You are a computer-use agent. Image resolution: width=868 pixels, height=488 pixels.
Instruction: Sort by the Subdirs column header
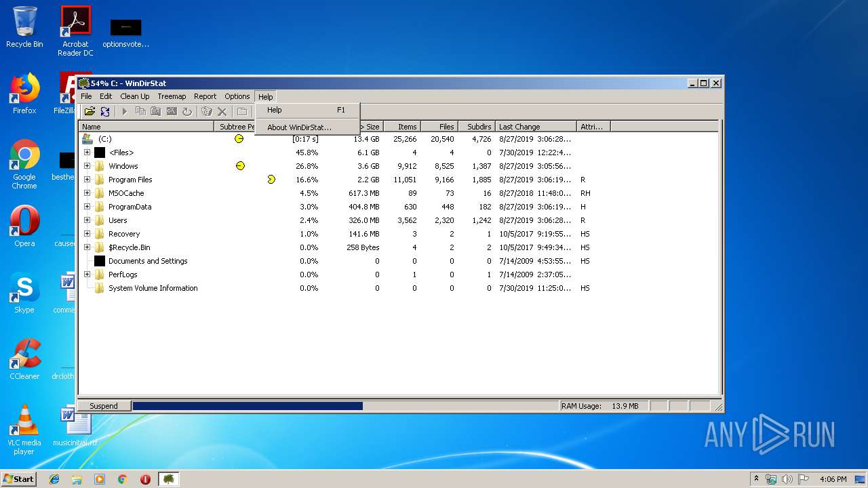click(477, 127)
